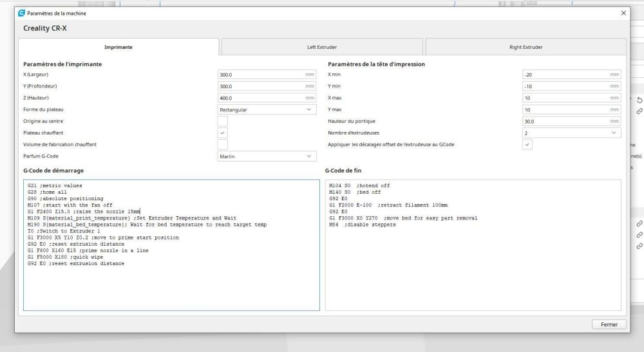The width and height of the screenshot is (644, 352).
Task: Click the 'G28 ;home all' line
Action: coord(47,192)
